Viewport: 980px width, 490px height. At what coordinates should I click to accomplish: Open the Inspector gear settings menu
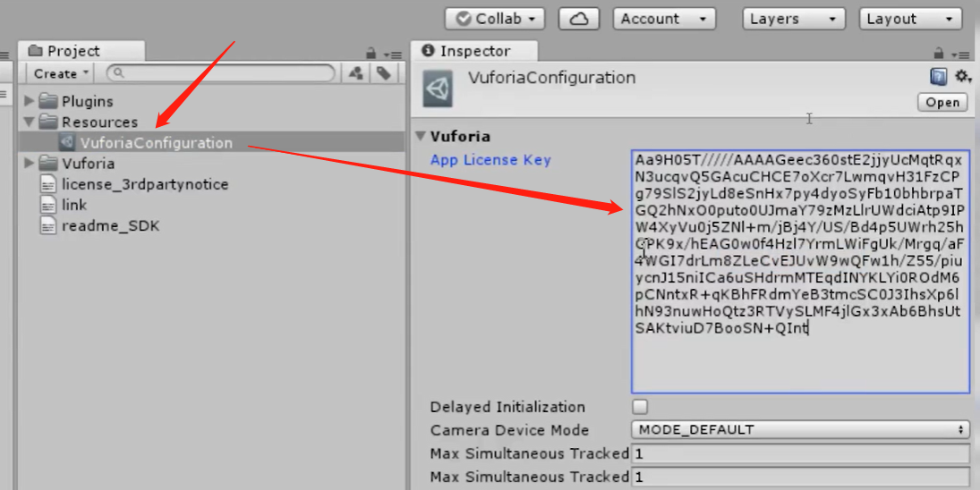pos(962,77)
